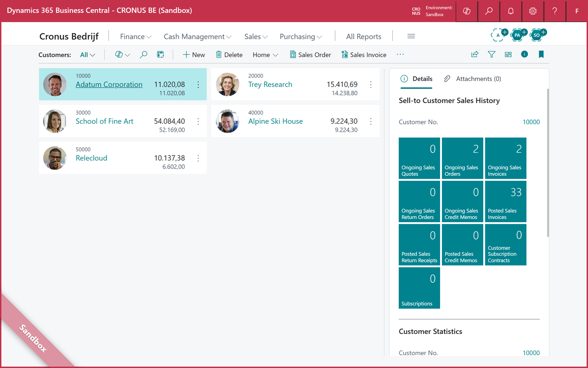Open the Subscriptions tile
Viewport: 588px width, 368px height.
tap(419, 288)
